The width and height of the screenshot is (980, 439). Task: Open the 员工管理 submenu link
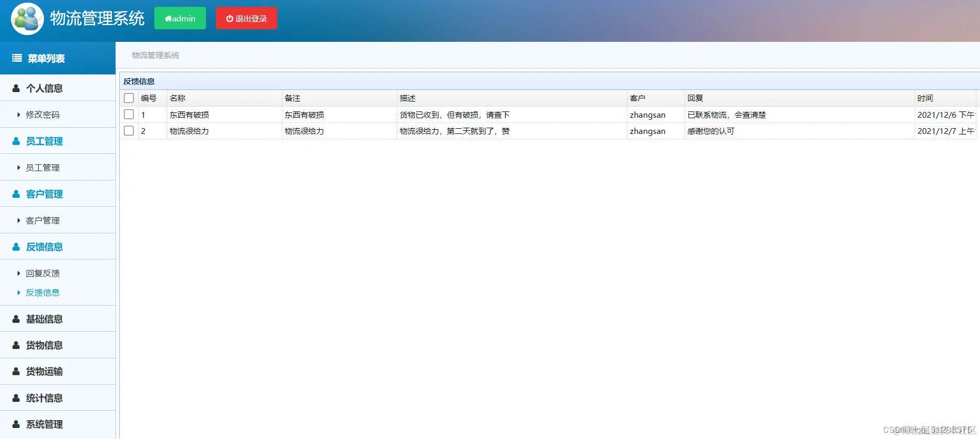tap(43, 167)
